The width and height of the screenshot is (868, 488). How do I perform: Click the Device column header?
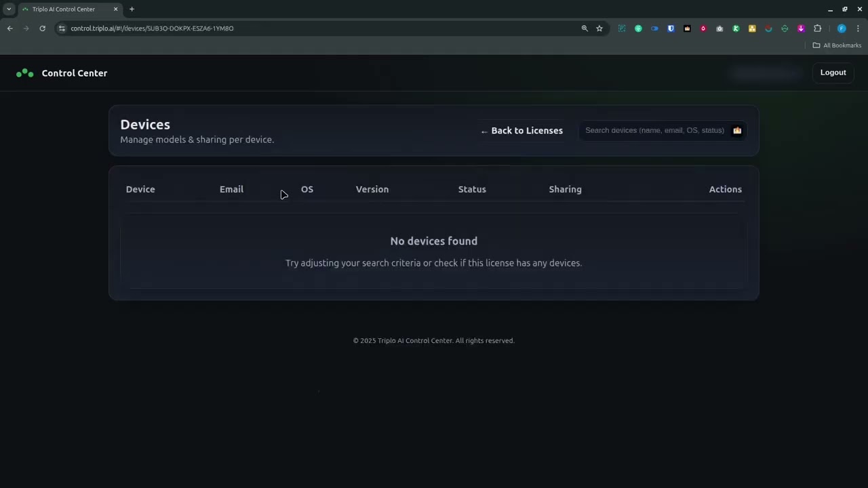pyautogui.click(x=140, y=189)
